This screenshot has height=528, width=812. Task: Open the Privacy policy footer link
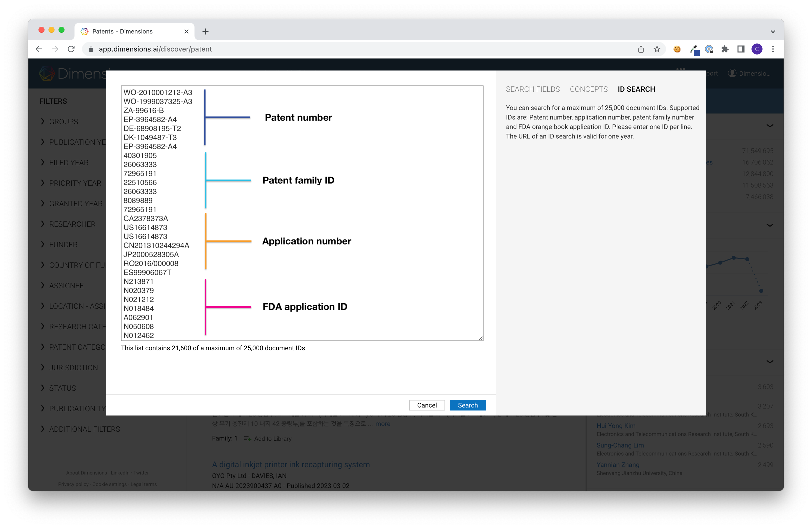(73, 484)
